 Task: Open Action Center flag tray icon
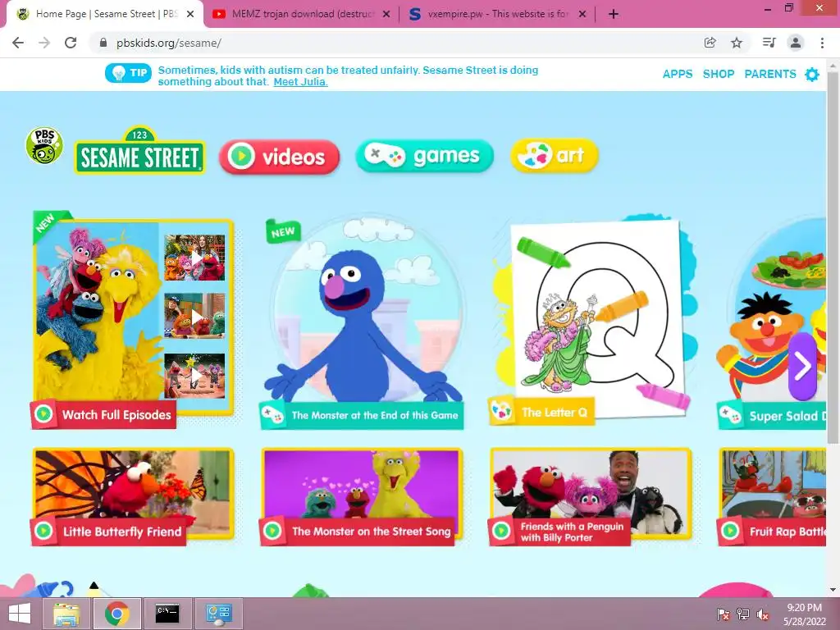tap(723, 614)
